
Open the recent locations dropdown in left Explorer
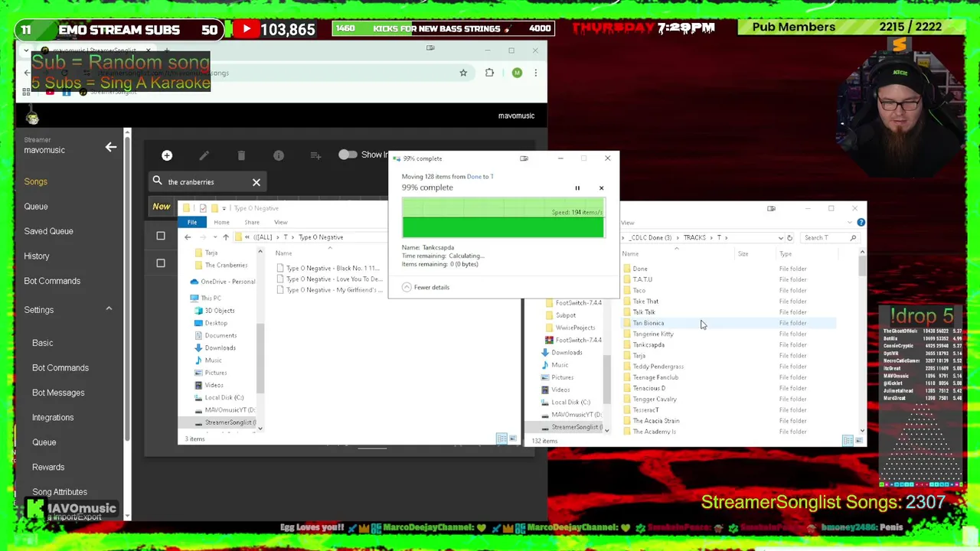click(215, 237)
